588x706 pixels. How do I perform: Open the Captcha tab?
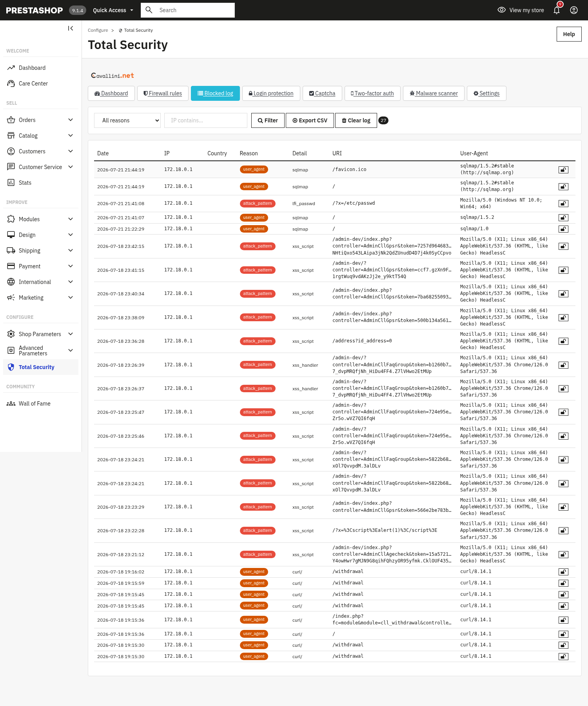[322, 93]
